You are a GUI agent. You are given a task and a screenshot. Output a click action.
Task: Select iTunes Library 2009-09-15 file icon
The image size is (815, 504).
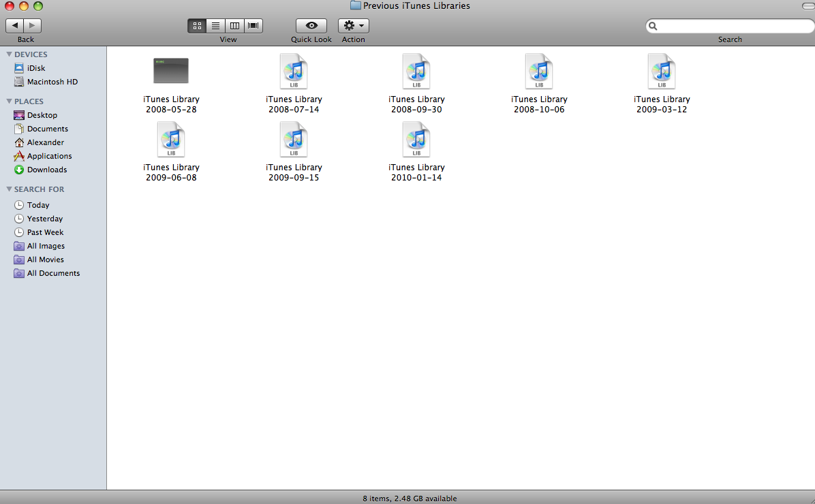click(294, 139)
